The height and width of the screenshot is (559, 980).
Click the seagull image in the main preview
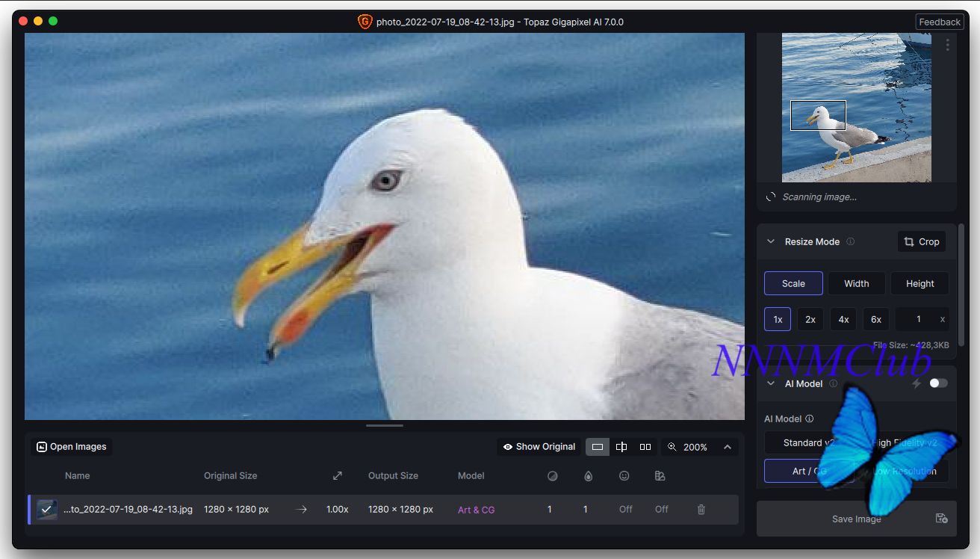[x=385, y=226]
